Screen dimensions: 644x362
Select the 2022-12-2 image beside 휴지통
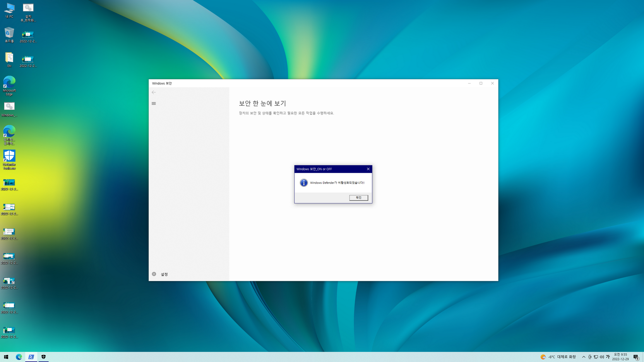(x=28, y=37)
